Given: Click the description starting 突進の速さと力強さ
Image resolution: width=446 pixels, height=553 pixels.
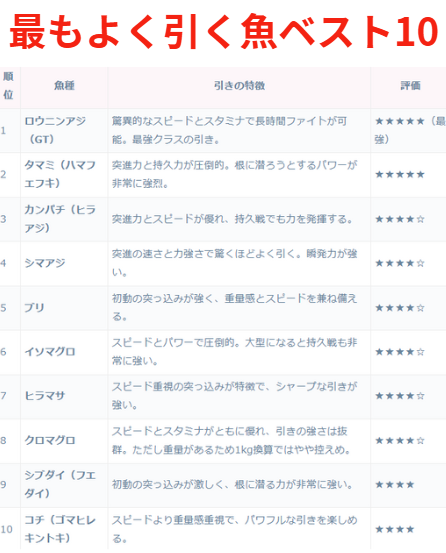Looking at the screenshot, I should pos(234,263).
